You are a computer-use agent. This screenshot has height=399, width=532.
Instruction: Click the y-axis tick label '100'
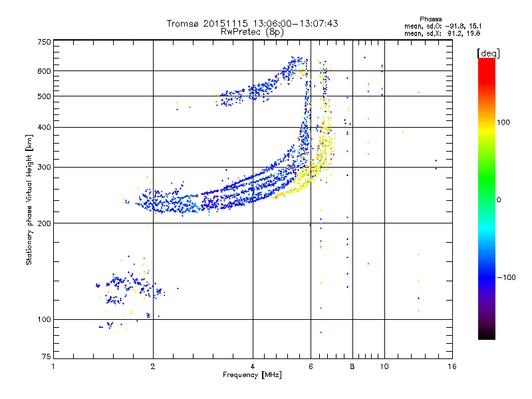coord(44,319)
